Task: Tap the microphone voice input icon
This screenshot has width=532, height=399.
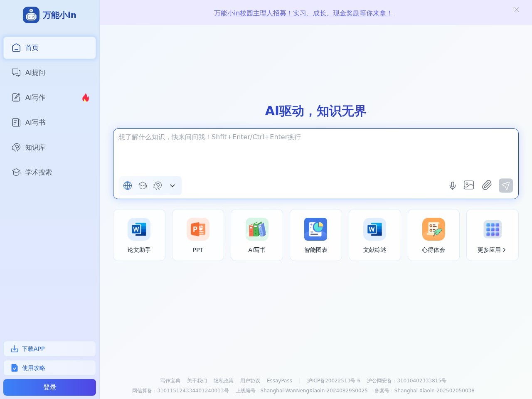Action: [x=452, y=185]
